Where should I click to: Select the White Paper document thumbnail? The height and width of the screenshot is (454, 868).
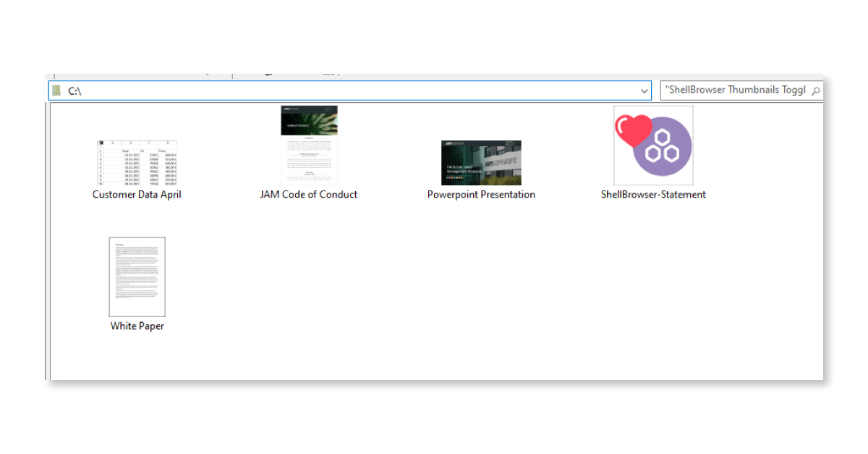pyautogui.click(x=137, y=277)
